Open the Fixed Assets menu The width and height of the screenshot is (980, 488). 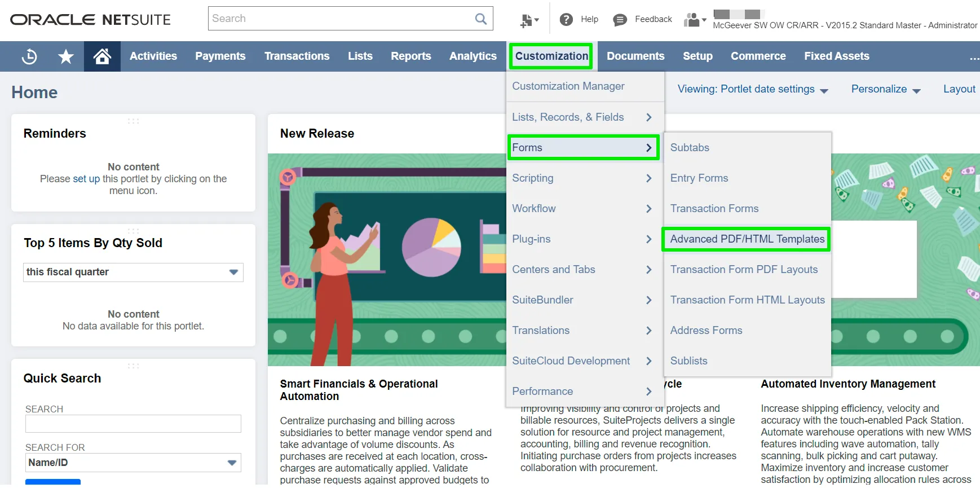tap(836, 56)
